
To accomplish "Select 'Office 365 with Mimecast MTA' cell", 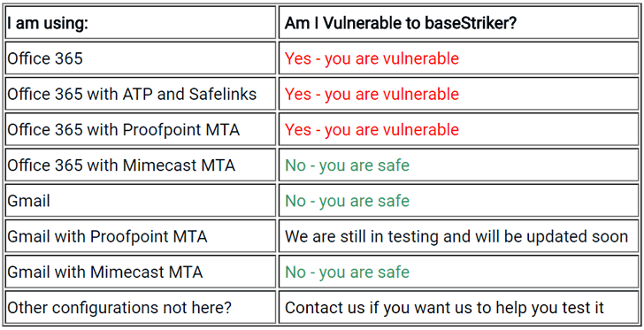I will point(140,165).
